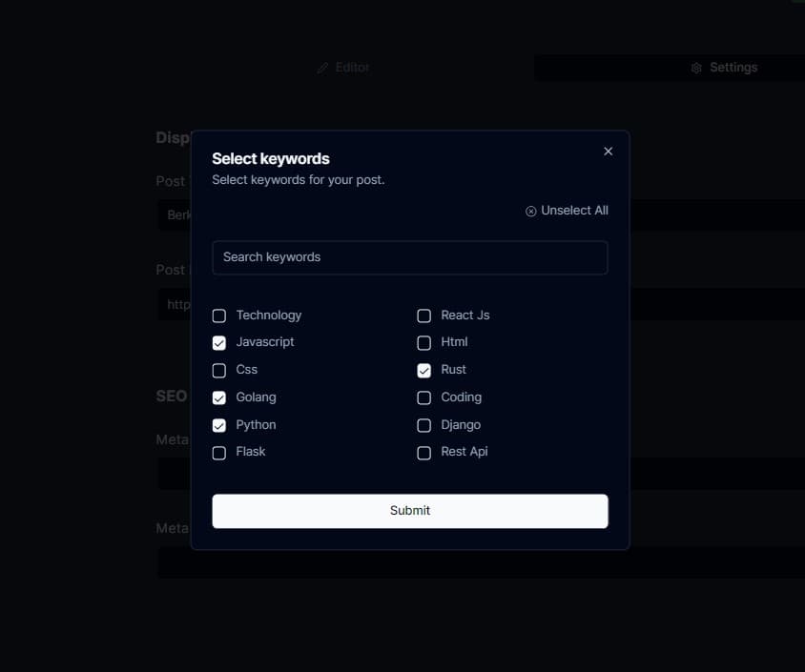Click the Golang label text
805x672 pixels.
(256, 397)
